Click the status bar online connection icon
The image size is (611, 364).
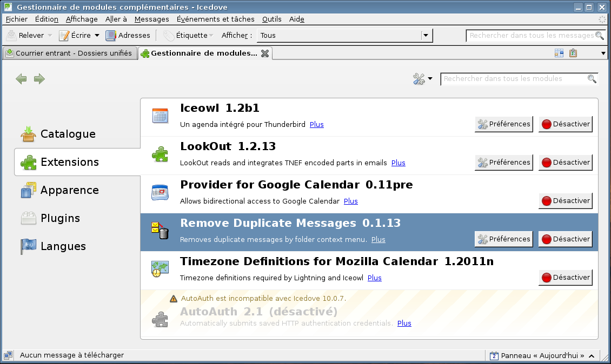[8, 355]
